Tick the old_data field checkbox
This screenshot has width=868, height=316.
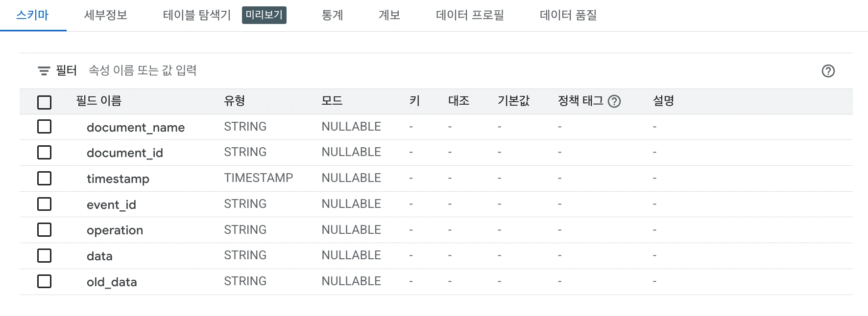pyautogui.click(x=45, y=281)
